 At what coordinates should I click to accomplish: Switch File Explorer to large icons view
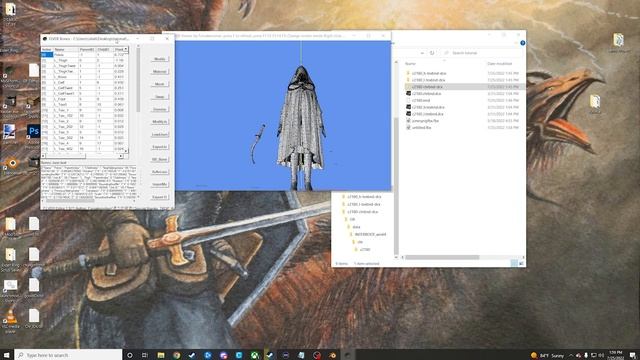click(521, 264)
